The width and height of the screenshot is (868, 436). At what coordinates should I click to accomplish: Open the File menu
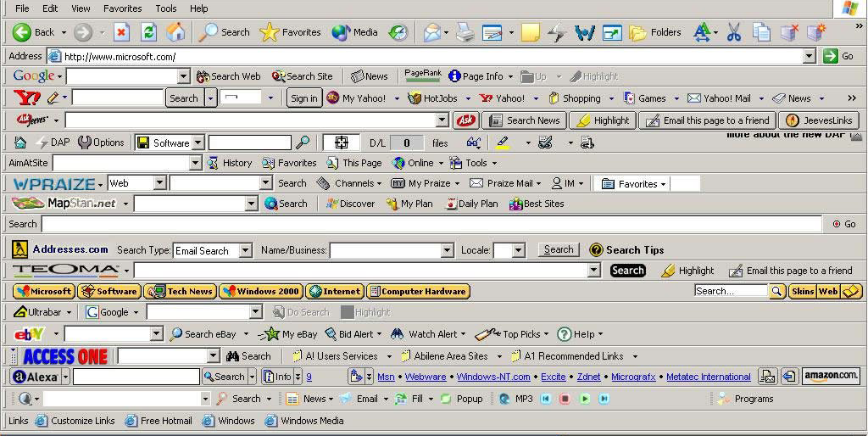pos(22,8)
